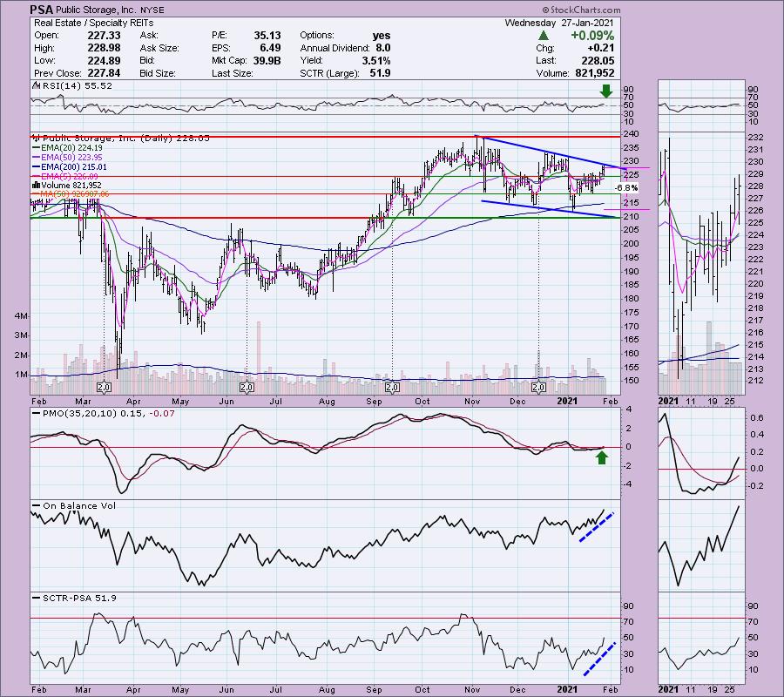This screenshot has height=697, width=784.
Task: Click the Public Storage, Inc. company name in title
Action: point(95,10)
